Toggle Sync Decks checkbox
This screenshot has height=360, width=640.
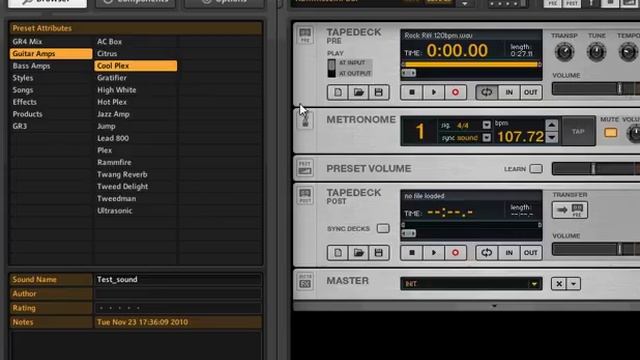[x=383, y=228]
